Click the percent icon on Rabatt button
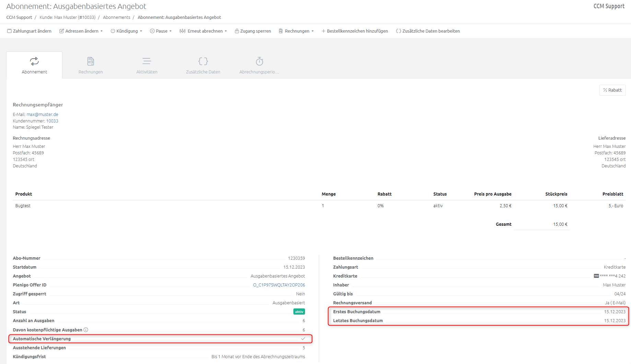This screenshot has width=631, height=364. click(605, 90)
